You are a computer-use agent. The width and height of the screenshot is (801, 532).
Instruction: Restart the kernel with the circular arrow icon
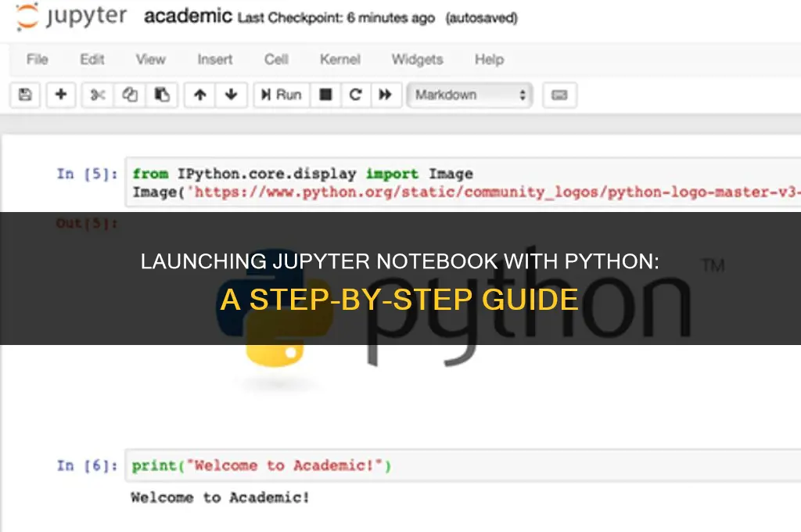click(x=356, y=95)
